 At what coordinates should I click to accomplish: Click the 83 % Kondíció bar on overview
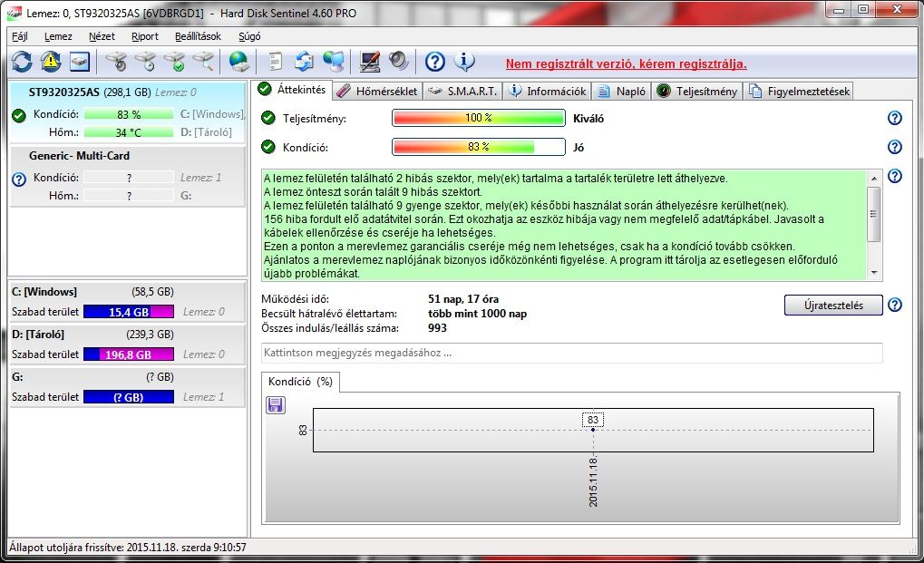pyautogui.click(x=479, y=147)
